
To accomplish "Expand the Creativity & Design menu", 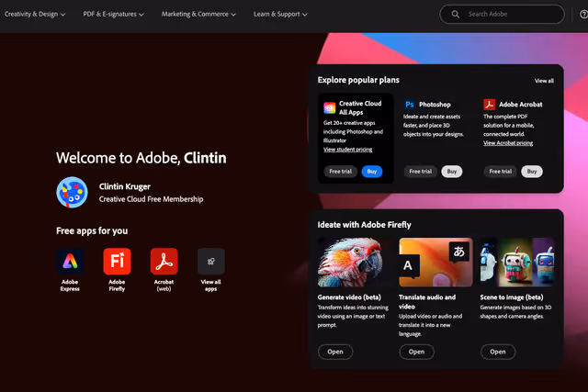I will coord(35,15).
